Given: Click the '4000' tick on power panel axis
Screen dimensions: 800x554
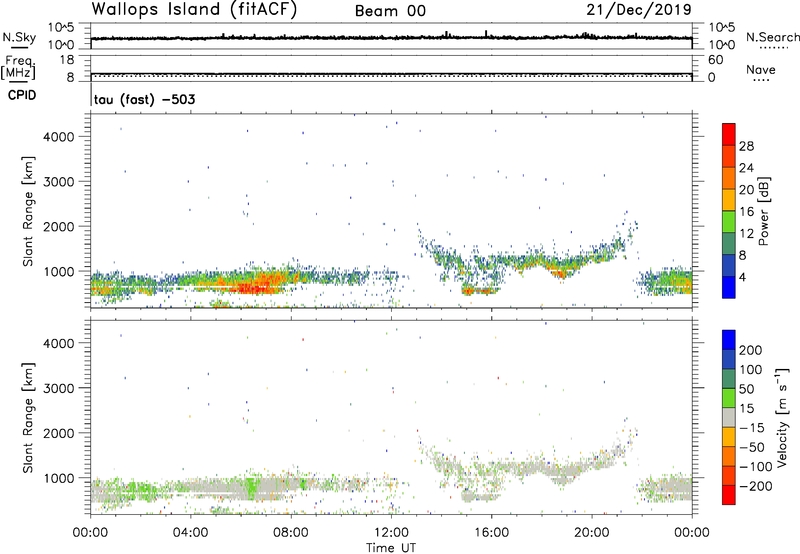Looking at the screenshot, I should (x=59, y=137).
